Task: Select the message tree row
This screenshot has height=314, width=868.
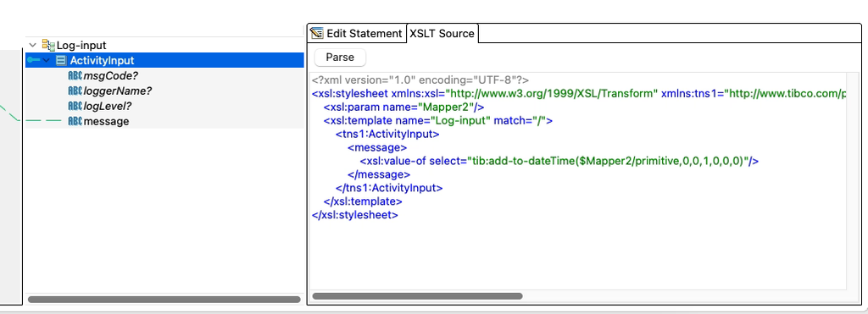Action: click(x=165, y=121)
